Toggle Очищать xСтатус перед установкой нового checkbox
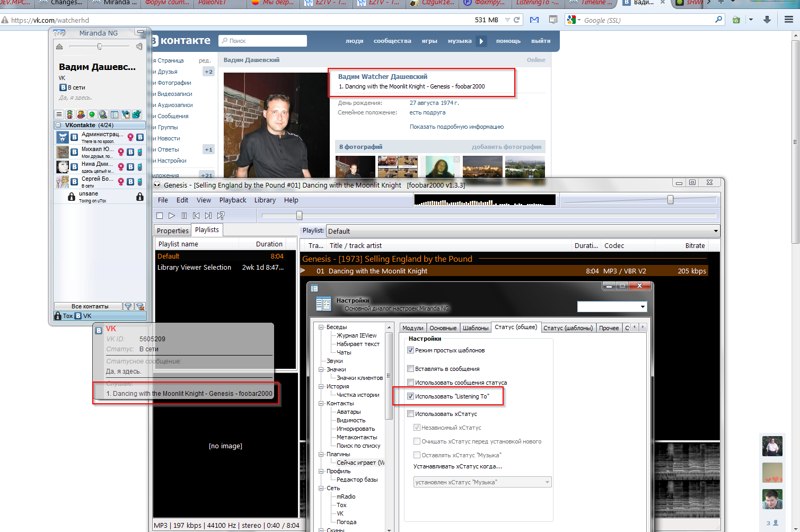 [x=417, y=441]
